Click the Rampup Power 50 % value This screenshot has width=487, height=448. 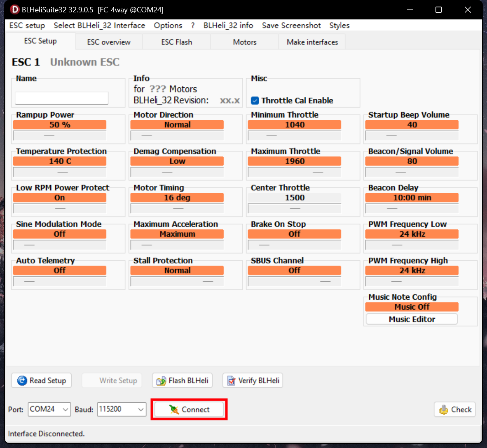coord(60,125)
